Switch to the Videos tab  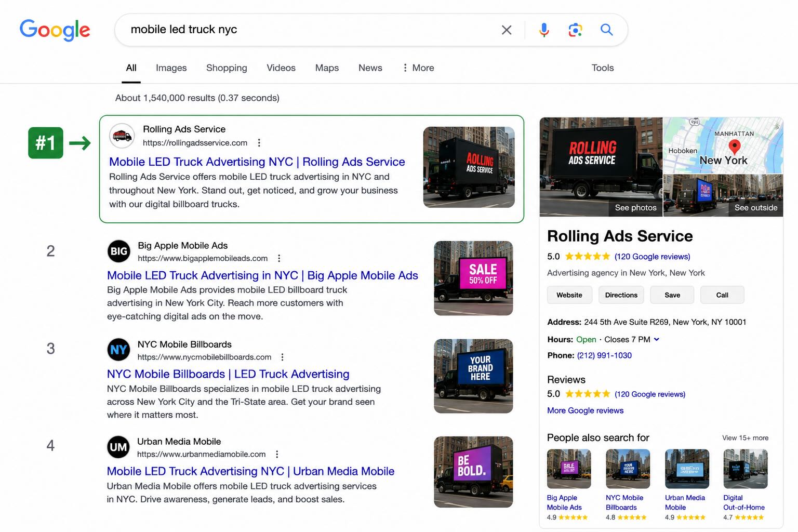point(281,68)
